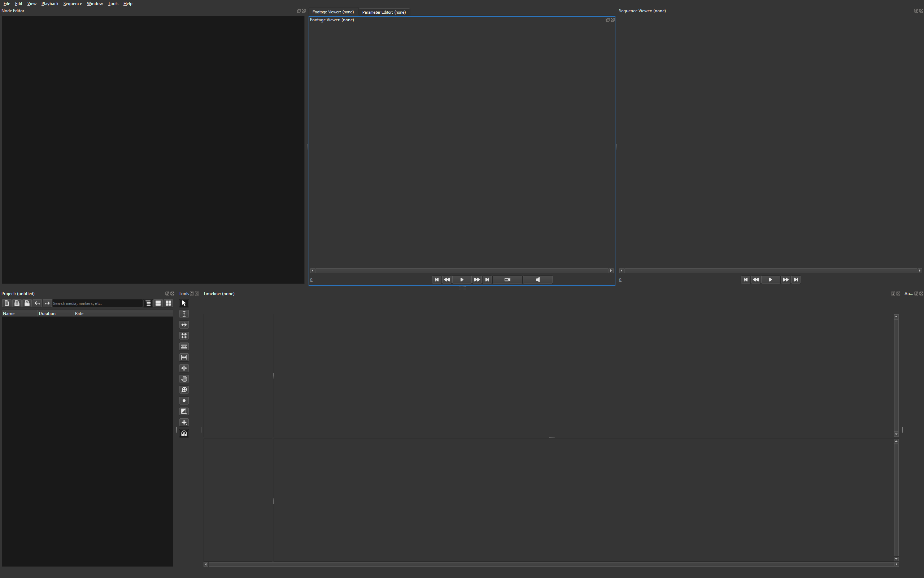Viewport: 924px width, 578px height.
Task: Click rewind button in Sequence Viewer
Action: [x=755, y=280]
